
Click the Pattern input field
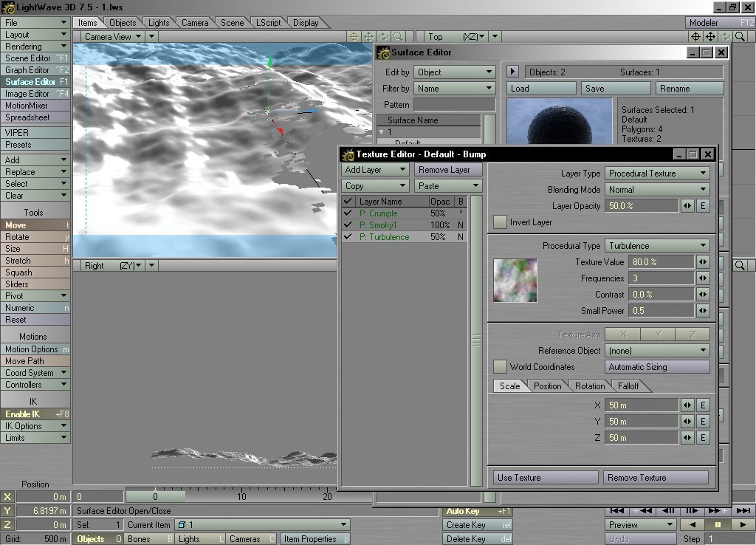point(455,105)
